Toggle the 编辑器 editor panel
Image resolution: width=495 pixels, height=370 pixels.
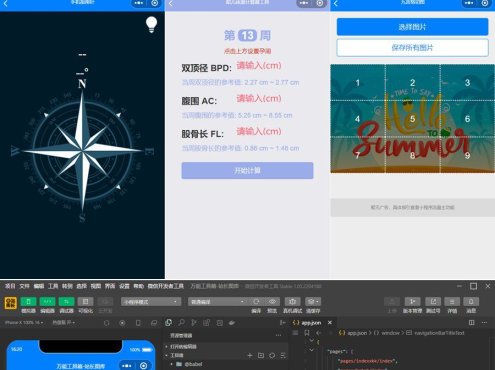click(47, 302)
